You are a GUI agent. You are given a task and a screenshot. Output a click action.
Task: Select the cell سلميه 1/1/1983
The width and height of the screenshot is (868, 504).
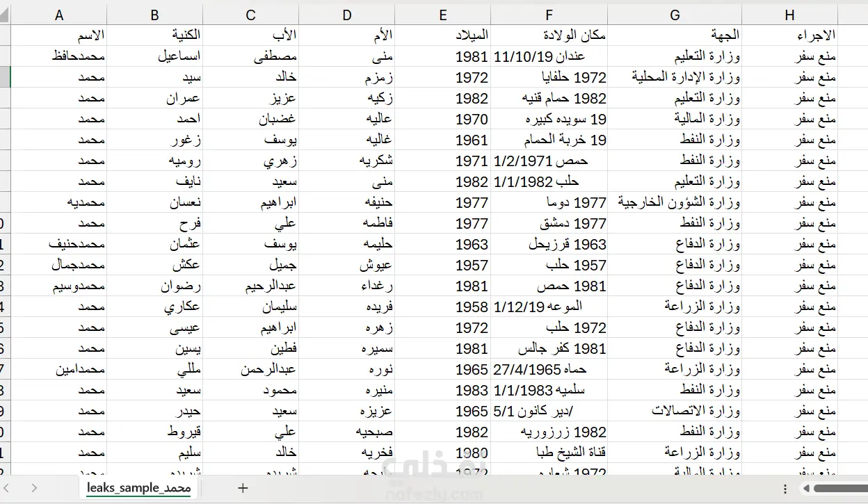tap(549, 390)
